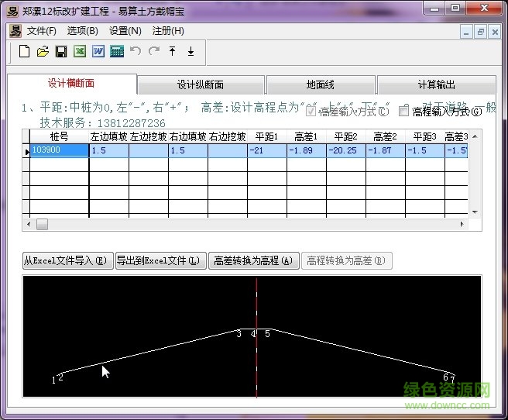508x420 pixels.
Task: Open the 选项(B) menu
Action: click(82, 31)
